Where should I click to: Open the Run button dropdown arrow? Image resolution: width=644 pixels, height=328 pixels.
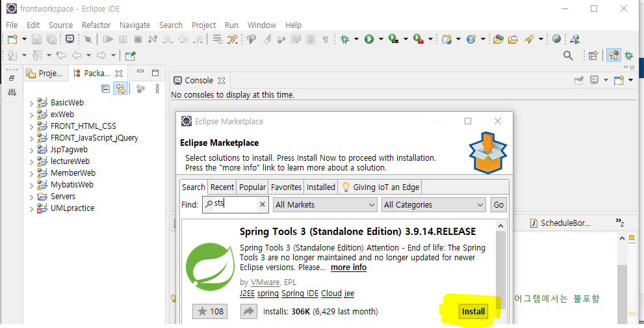pyautogui.click(x=381, y=39)
